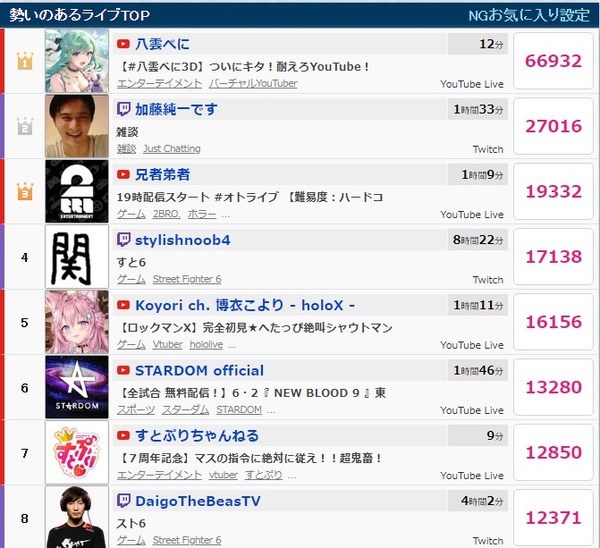600x548 pixels.
Task: Open the STARDOM official channel link
Action: [x=199, y=370]
